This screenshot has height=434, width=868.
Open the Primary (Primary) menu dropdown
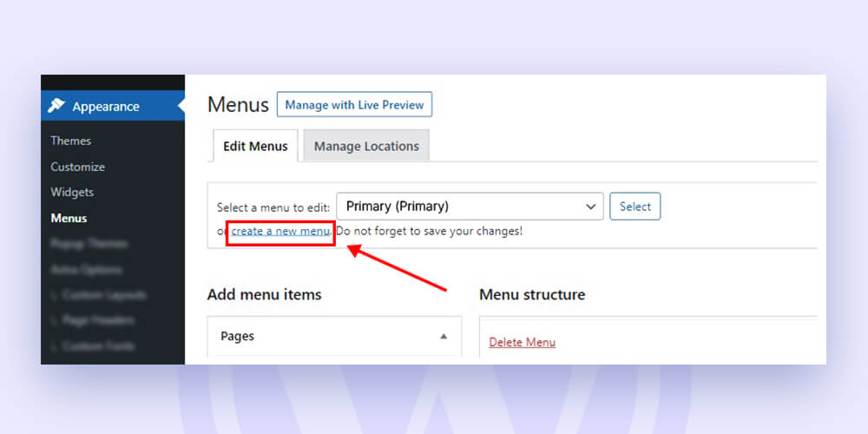[470, 207]
